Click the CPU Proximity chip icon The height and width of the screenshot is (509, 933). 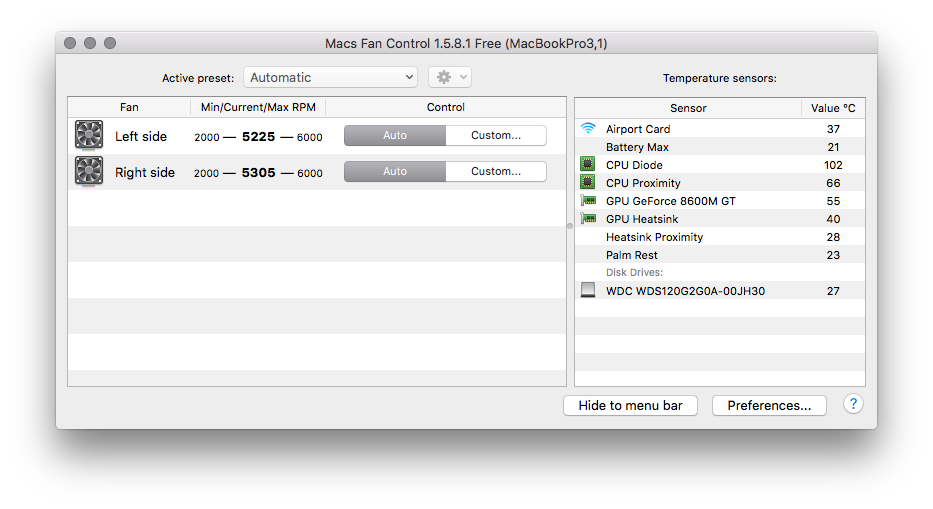pos(587,182)
